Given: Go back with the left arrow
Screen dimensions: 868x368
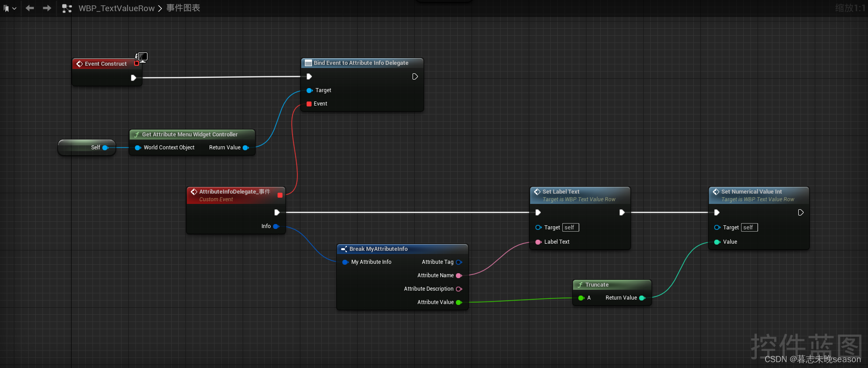Looking at the screenshot, I should click(30, 8).
